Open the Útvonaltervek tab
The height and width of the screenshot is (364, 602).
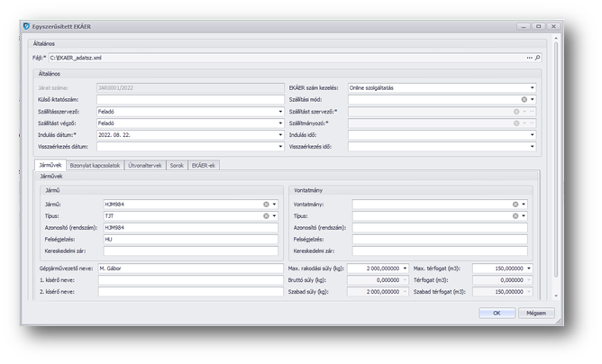143,165
